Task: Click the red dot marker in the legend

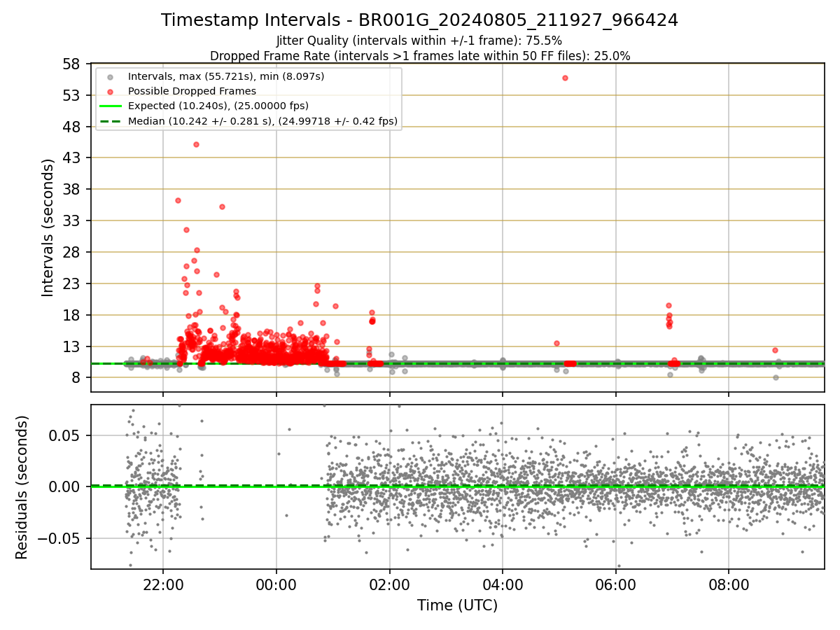Action: pos(111,91)
